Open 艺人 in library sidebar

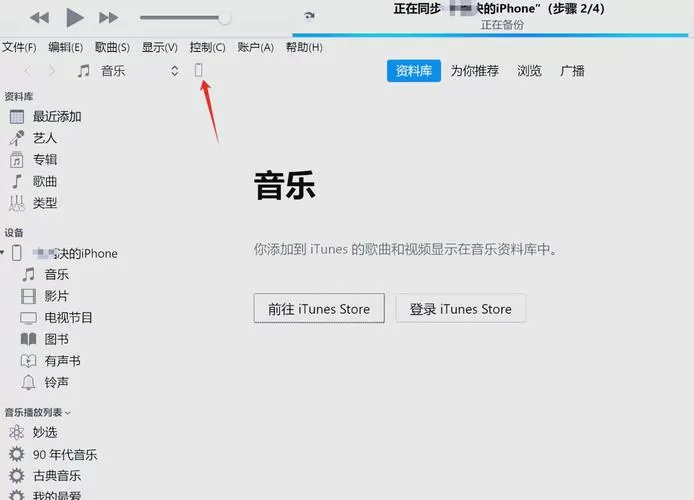click(x=33, y=138)
